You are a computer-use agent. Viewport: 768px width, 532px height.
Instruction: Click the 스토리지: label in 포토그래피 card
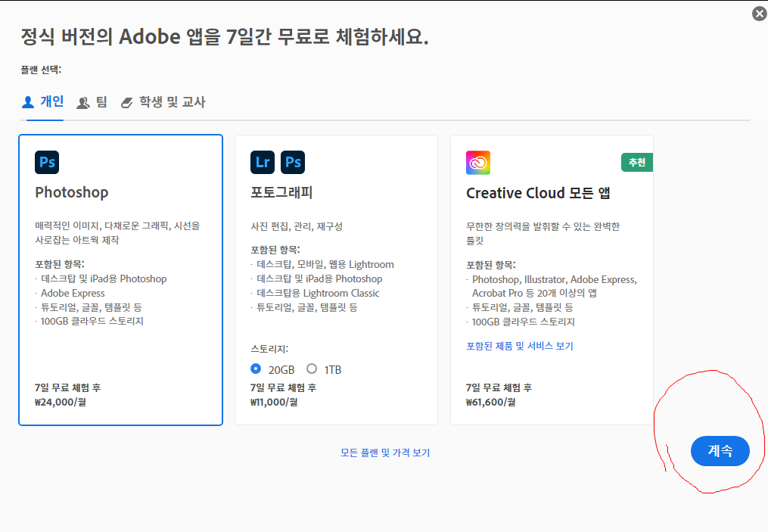point(269,349)
